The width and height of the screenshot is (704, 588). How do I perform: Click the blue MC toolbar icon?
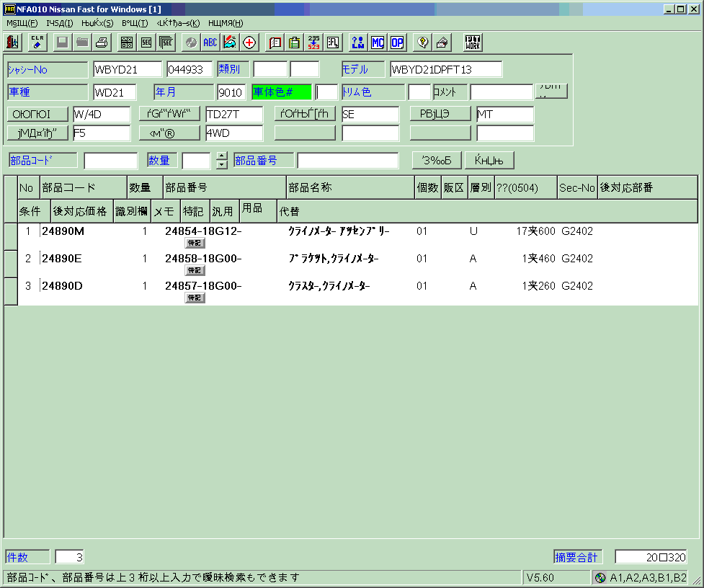click(x=378, y=43)
